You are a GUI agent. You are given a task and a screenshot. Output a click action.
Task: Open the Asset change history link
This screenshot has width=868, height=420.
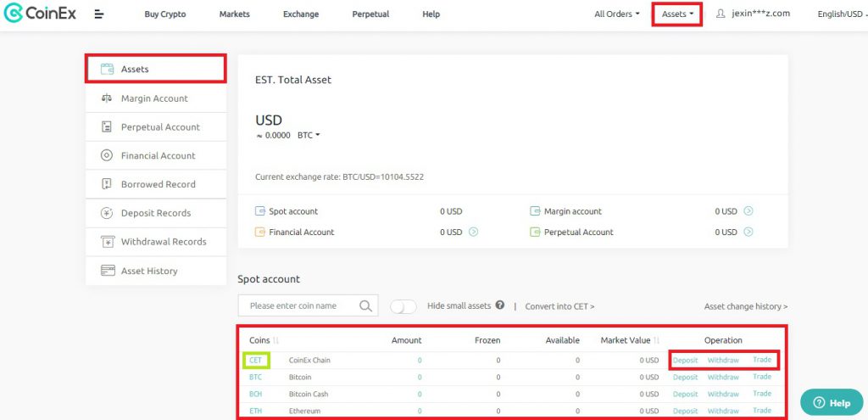(746, 306)
